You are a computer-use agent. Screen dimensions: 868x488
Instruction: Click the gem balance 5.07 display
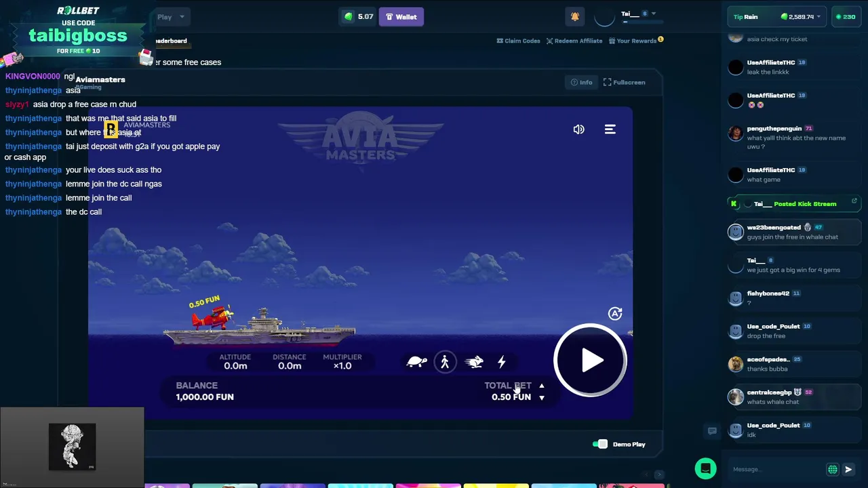pos(359,17)
